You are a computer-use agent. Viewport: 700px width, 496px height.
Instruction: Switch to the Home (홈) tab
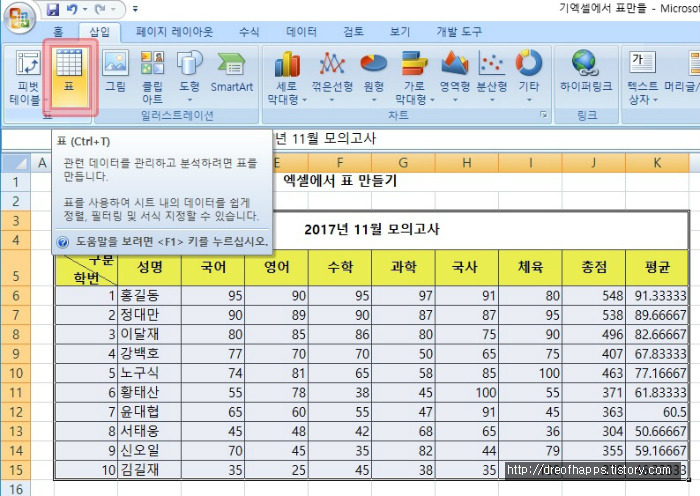point(58,32)
